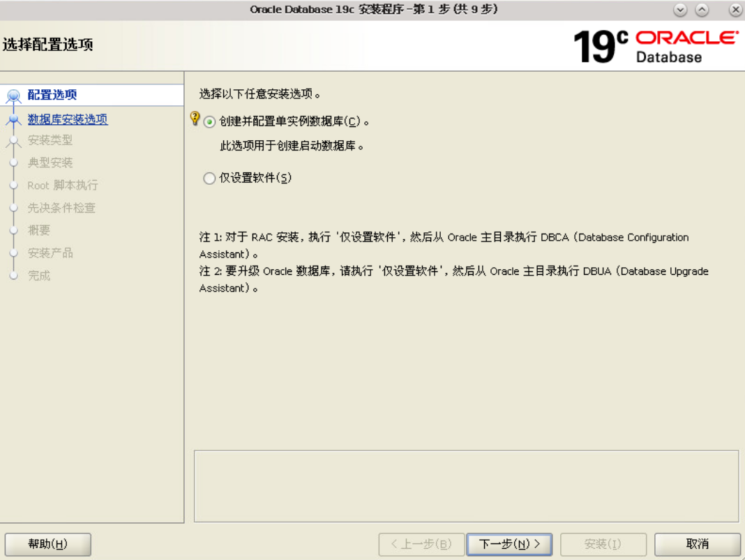Click the 完成 step in sidebar
Screen dimensions: 745x560
(38, 275)
